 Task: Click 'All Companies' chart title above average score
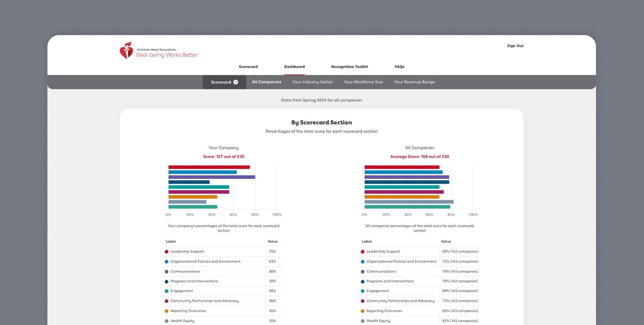(x=419, y=148)
